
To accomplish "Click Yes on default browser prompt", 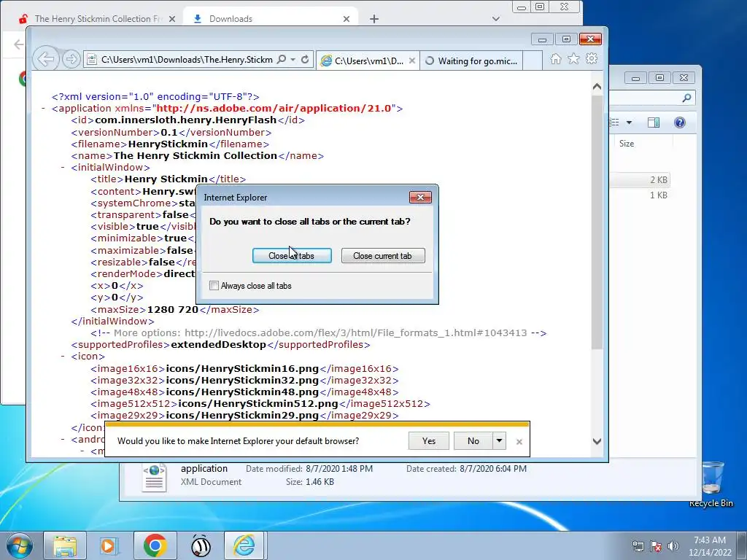I will (429, 441).
